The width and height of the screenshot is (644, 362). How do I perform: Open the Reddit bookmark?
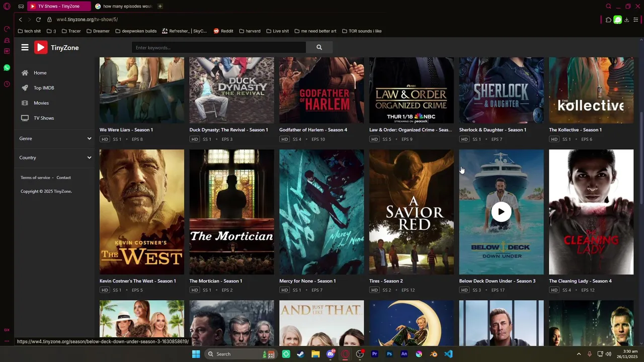click(223, 31)
